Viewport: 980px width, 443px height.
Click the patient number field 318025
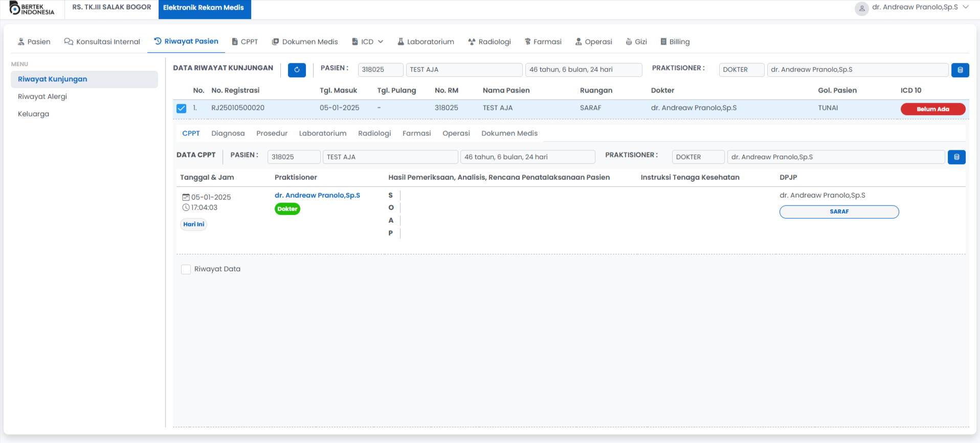pyautogui.click(x=380, y=70)
